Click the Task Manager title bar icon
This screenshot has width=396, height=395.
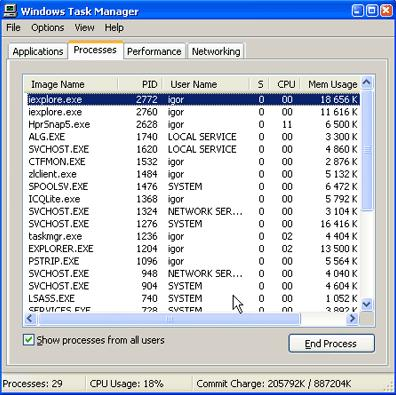(9, 10)
